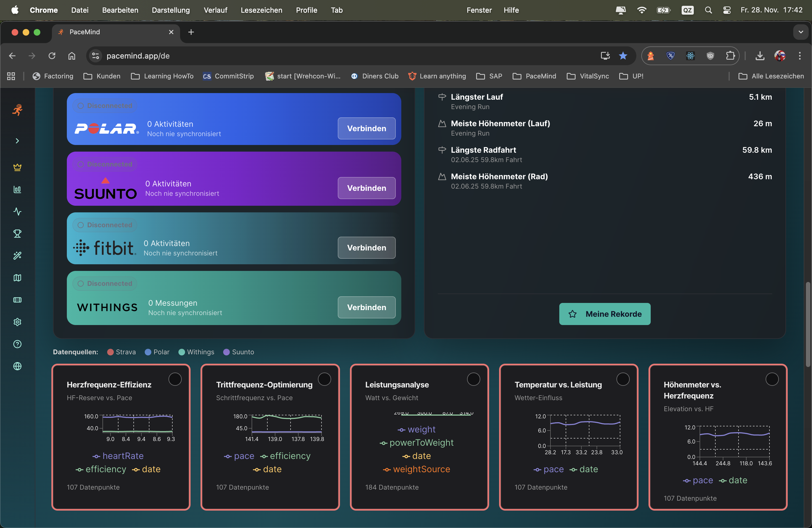812x528 pixels.
Task: Select the Leistungsanalyse card radio circle
Action: [x=473, y=379]
